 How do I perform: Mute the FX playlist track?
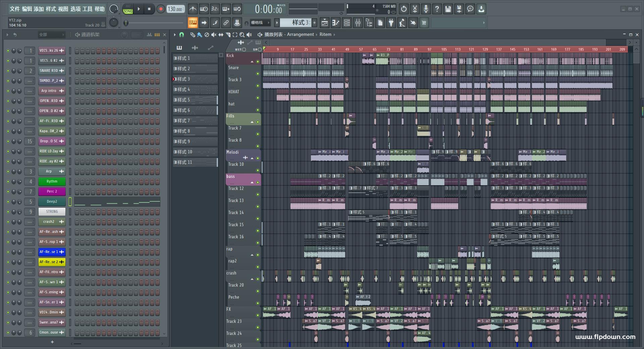[x=258, y=315]
